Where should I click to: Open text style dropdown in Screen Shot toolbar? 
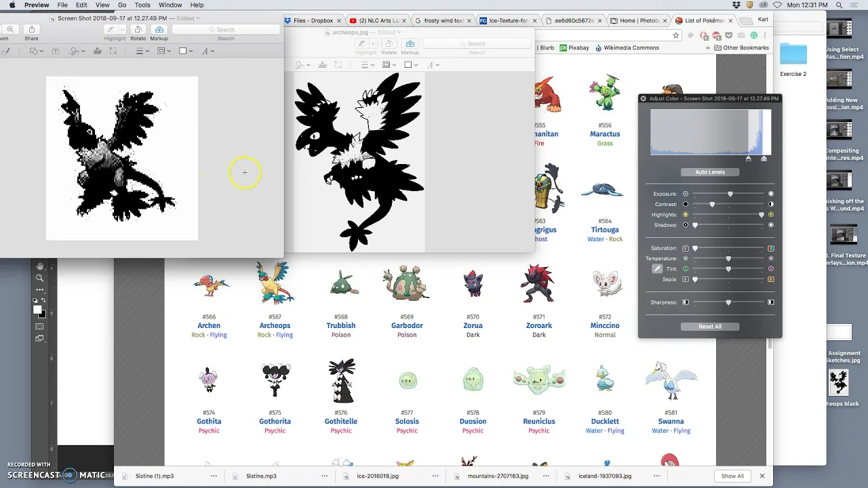[x=208, y=51]
